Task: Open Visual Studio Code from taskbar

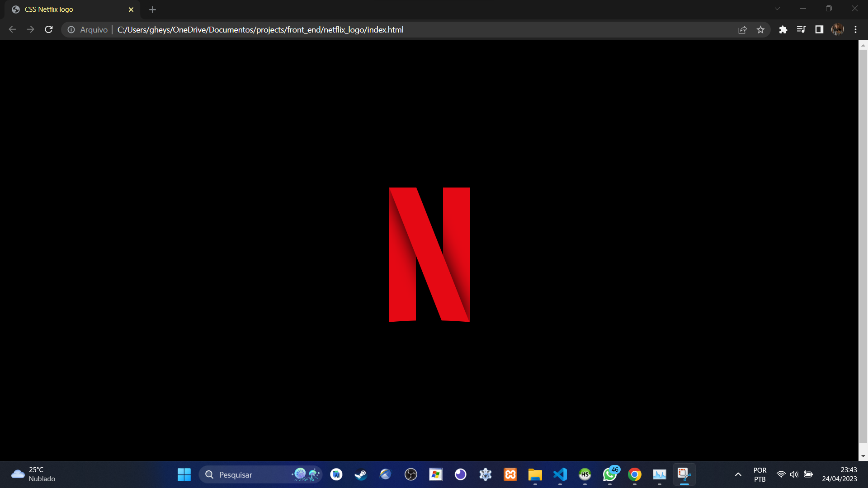Action: (x=560, y=474)
